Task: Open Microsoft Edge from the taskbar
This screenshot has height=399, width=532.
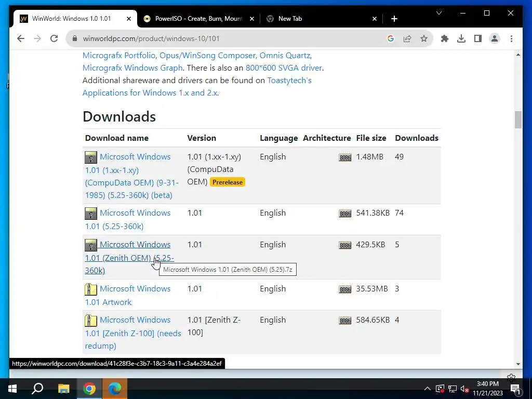Action: tap(115, 389)
